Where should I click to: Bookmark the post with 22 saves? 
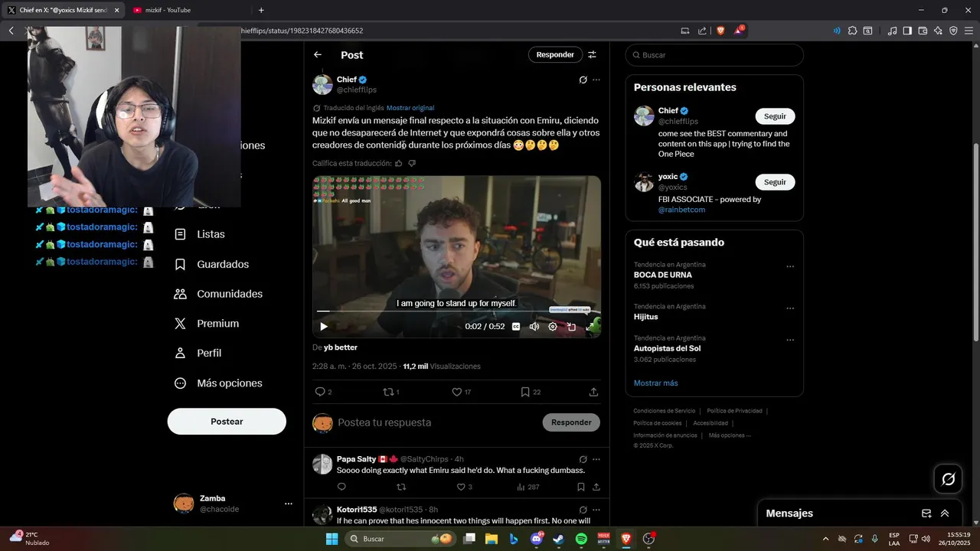(x=525, y=392)
